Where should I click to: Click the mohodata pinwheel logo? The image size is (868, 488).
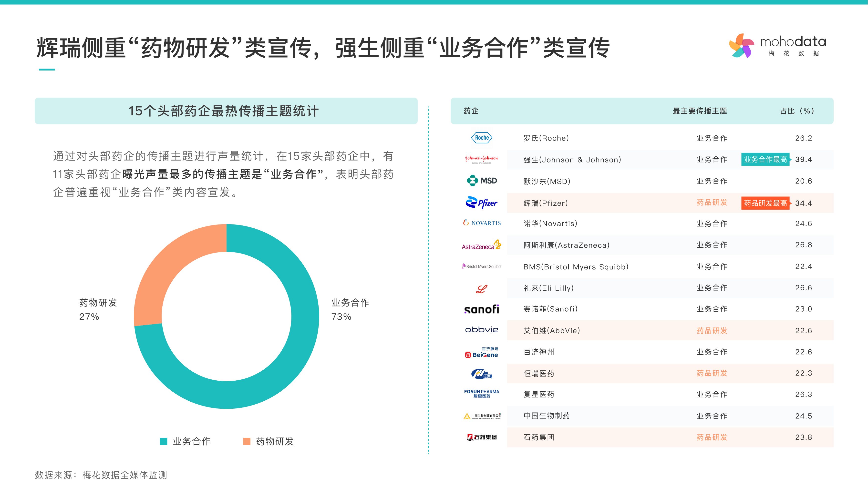coord(741,46)
